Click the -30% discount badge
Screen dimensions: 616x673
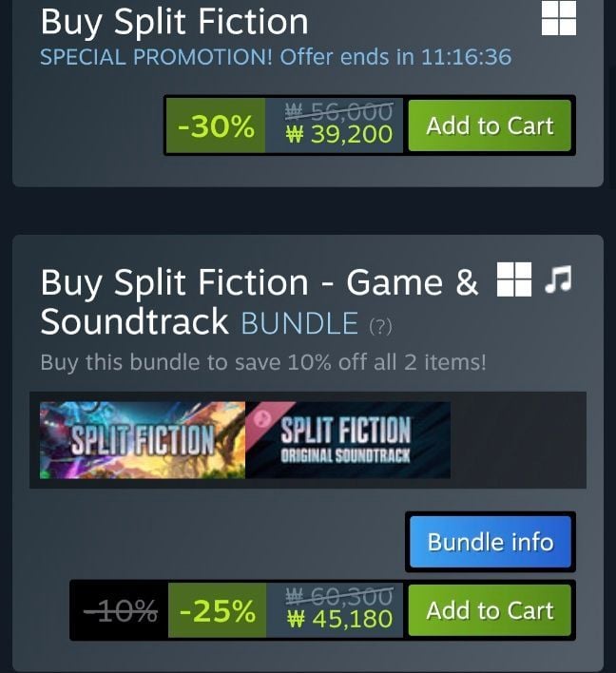[x=216, y=125]
